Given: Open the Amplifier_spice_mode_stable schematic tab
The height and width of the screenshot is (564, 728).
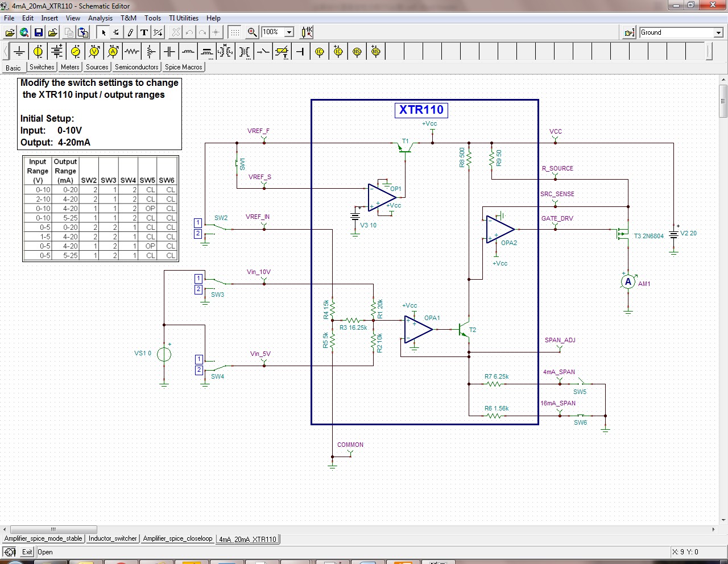Looking at the screenshot, I should (x=43, y=538).
